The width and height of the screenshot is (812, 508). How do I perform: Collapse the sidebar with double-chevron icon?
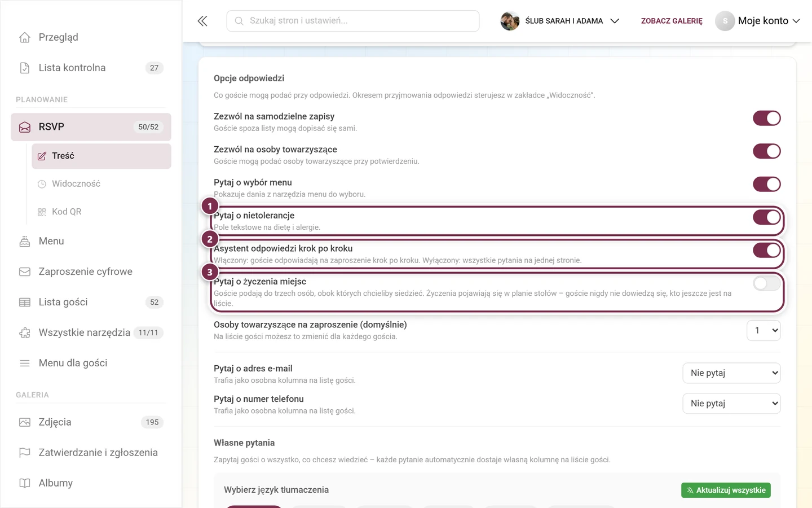coord(202,21)
